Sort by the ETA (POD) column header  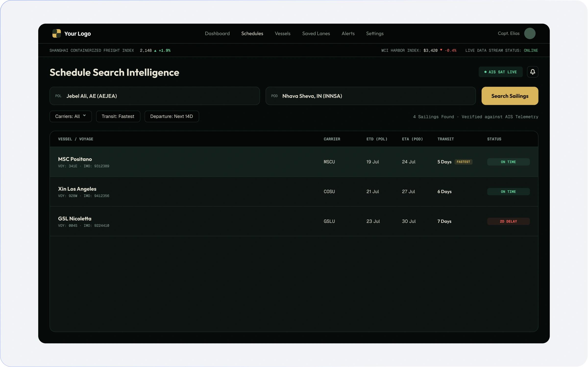(412, 139)
